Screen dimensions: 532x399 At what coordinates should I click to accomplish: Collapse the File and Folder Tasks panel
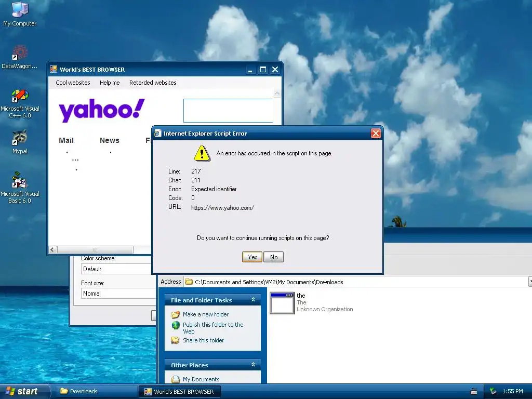(x=253, y=300)
